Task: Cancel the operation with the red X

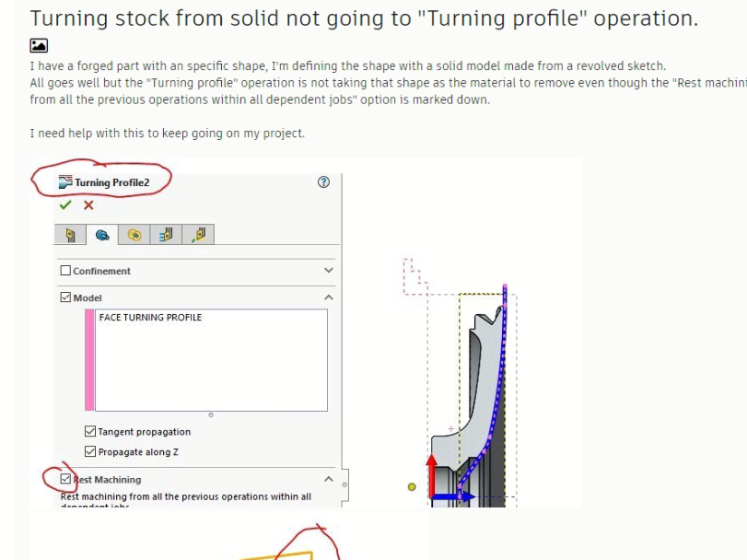Action: 88,205
